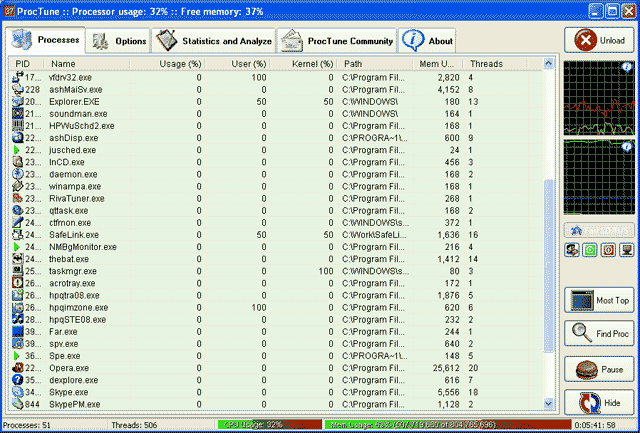Click the red power icon below graphs

(606, 249)
